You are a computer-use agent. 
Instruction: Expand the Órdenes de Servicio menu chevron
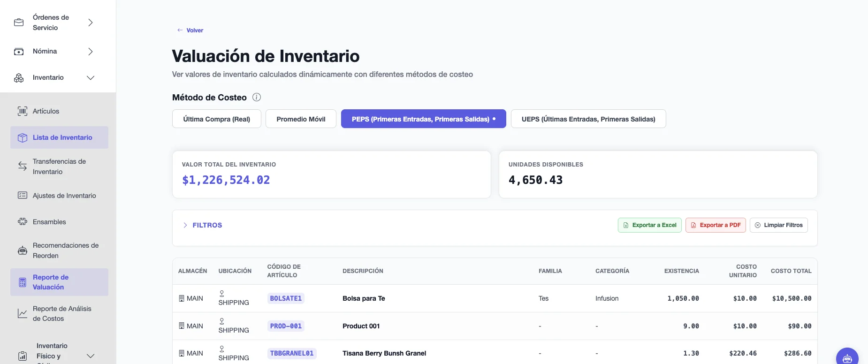tap(91, 23)
